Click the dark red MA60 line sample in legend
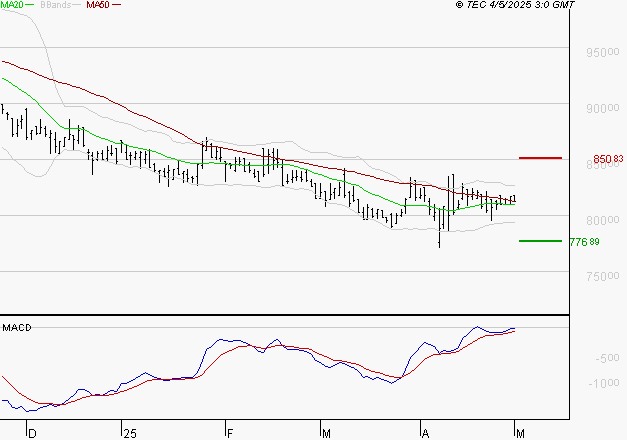 [117, 6]
